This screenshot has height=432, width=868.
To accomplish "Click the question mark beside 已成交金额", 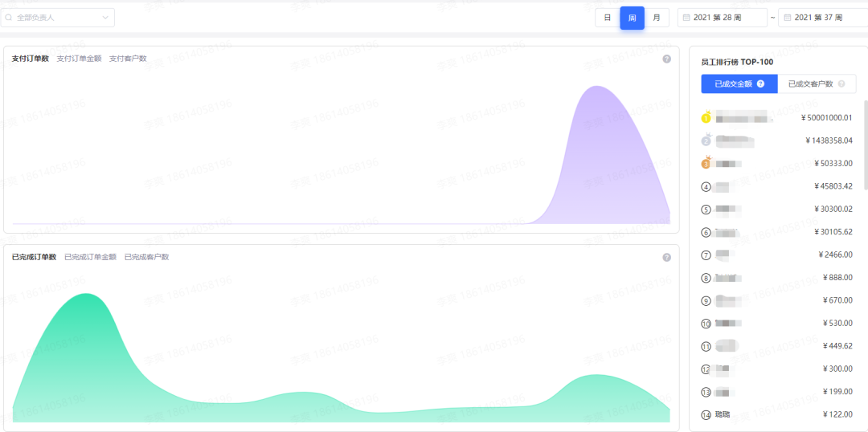I will [760, 84].
